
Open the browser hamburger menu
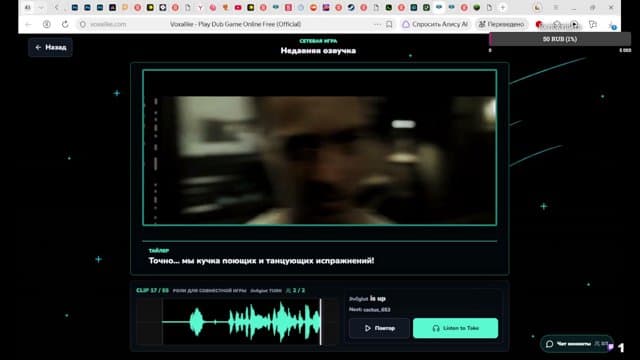pos(556,7)
